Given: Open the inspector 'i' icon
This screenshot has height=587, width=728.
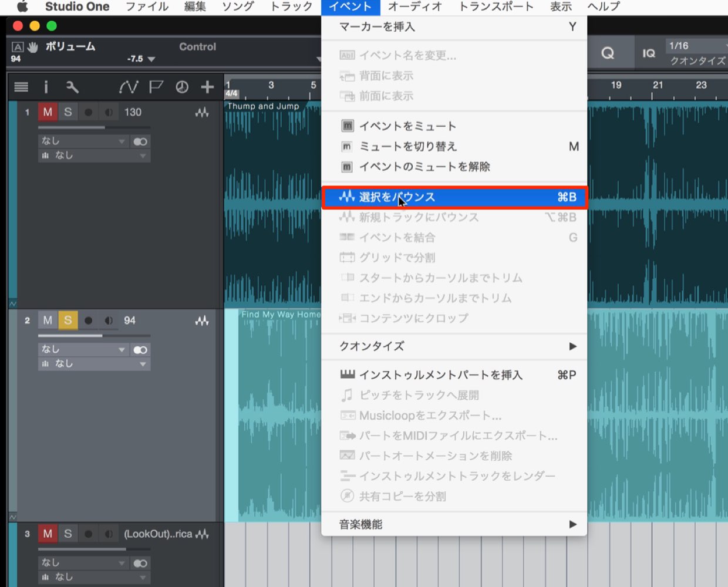Looking at the screenshot, I should pos(46,87).
